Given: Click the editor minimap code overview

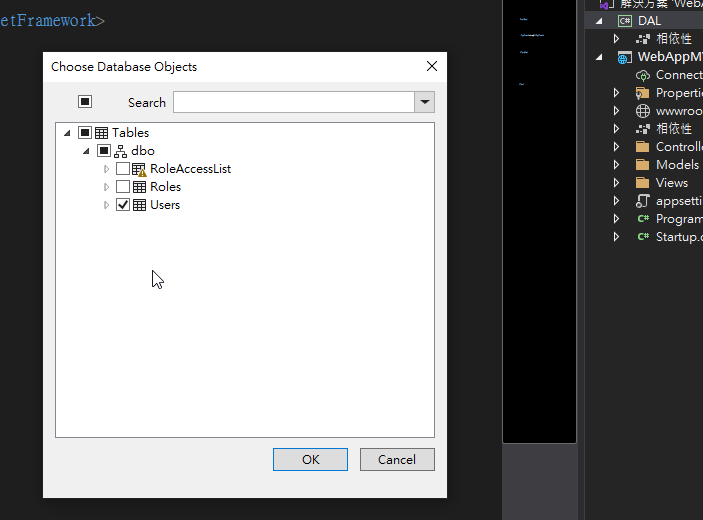Looking at the screenshot, I should (539, 221).
